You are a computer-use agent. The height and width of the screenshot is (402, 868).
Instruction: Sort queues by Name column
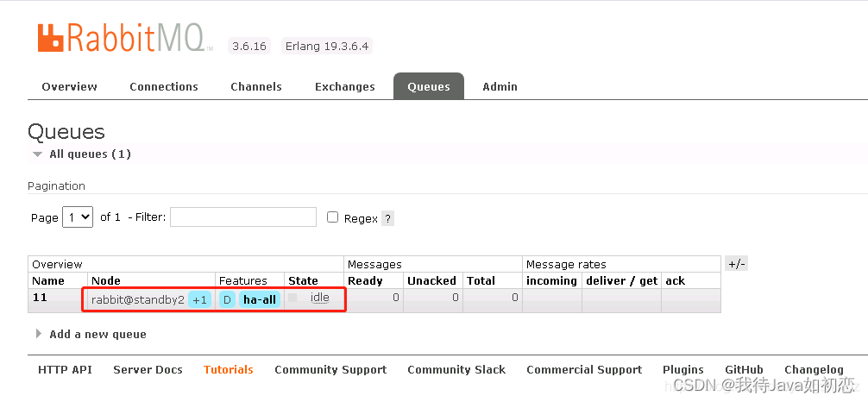[48, 280]
